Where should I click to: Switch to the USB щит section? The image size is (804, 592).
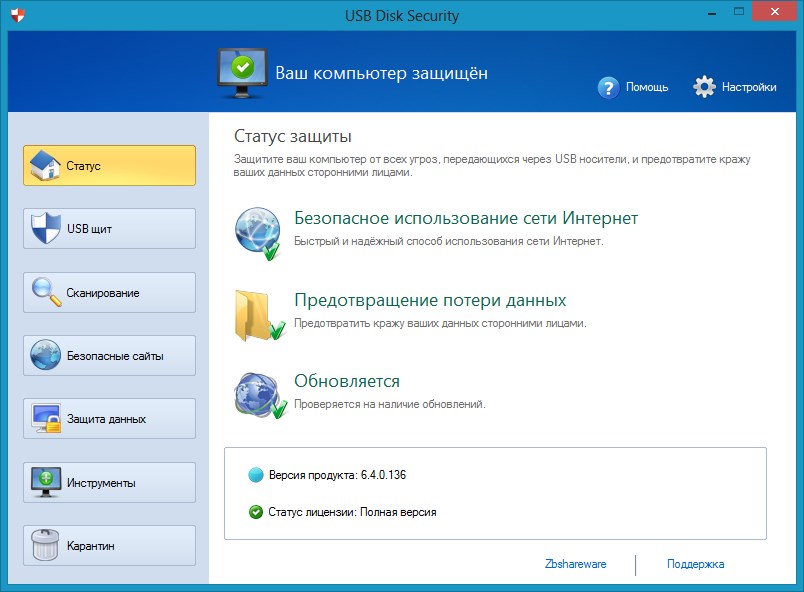click(x=109, y=228)
